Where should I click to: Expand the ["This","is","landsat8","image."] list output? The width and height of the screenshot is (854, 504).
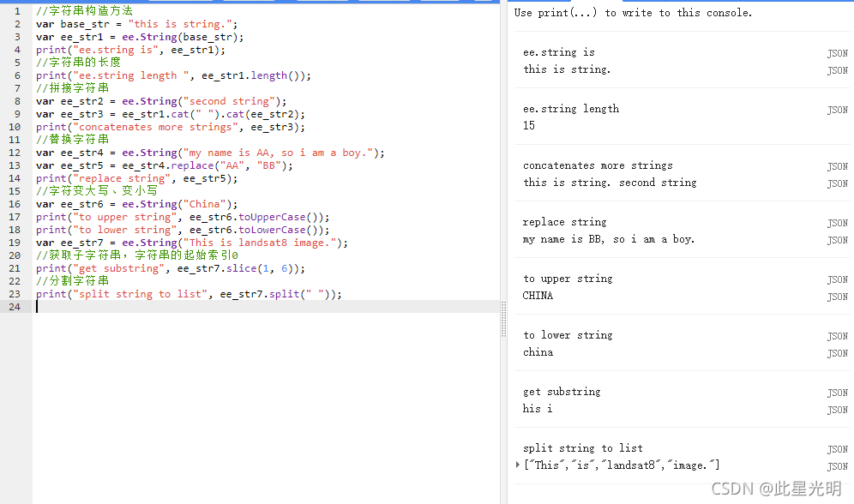coord(517,465)
